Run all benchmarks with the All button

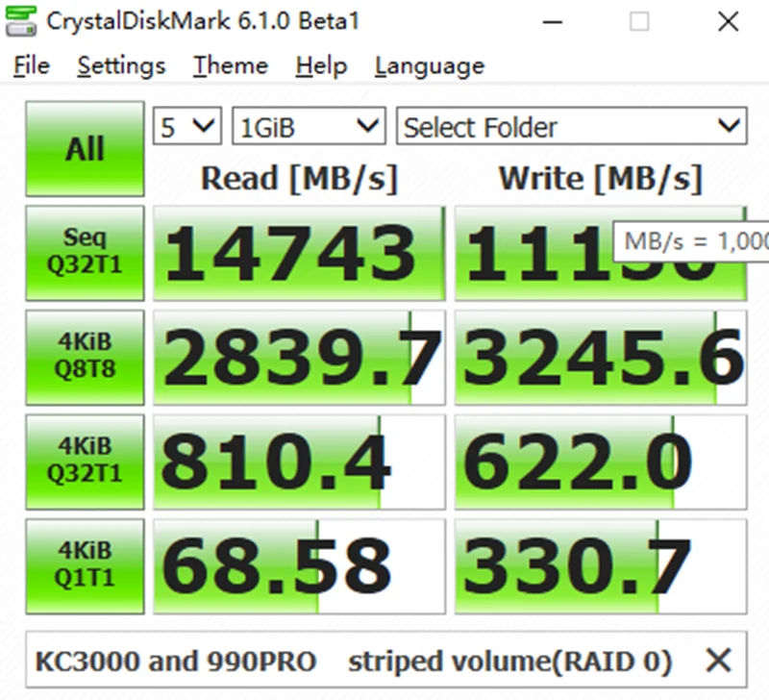(85, 149)
